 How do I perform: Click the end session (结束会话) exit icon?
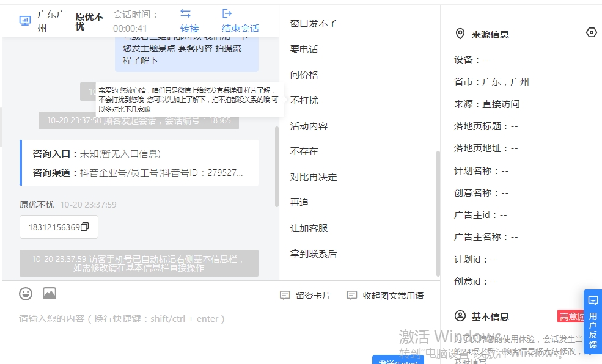tap(227, 14)
